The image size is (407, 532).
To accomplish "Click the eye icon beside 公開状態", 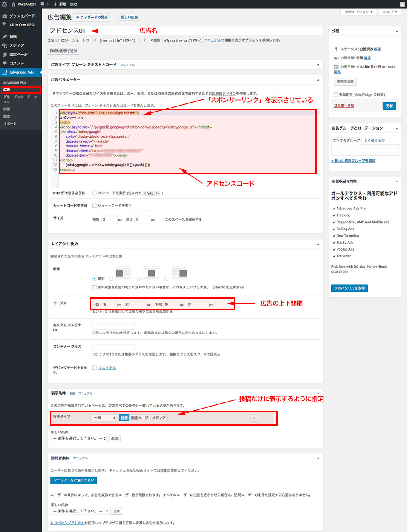I will [336, 58].
